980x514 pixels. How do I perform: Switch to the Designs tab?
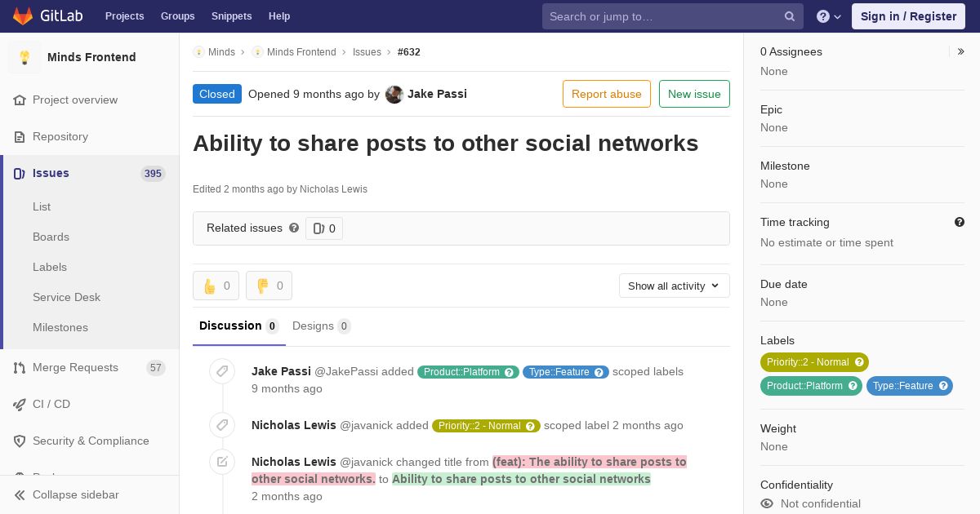tap(321, 326)
